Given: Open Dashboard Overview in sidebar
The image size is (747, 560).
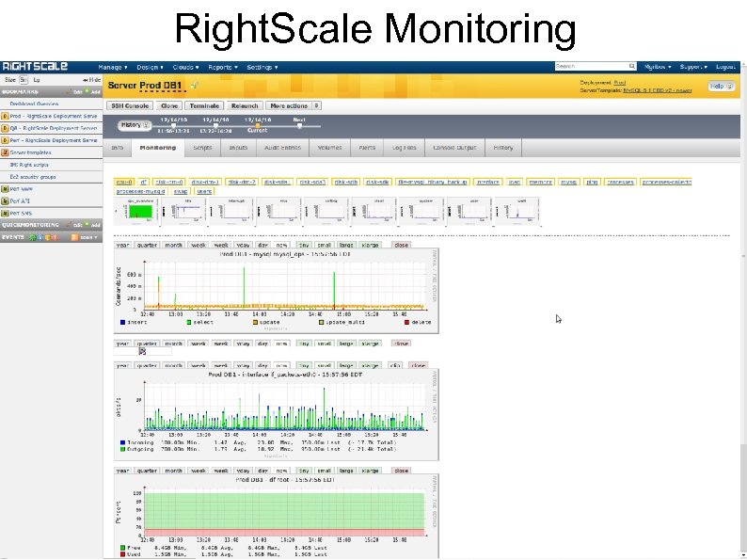Looking at the screenshot, I should click(34, 104).
